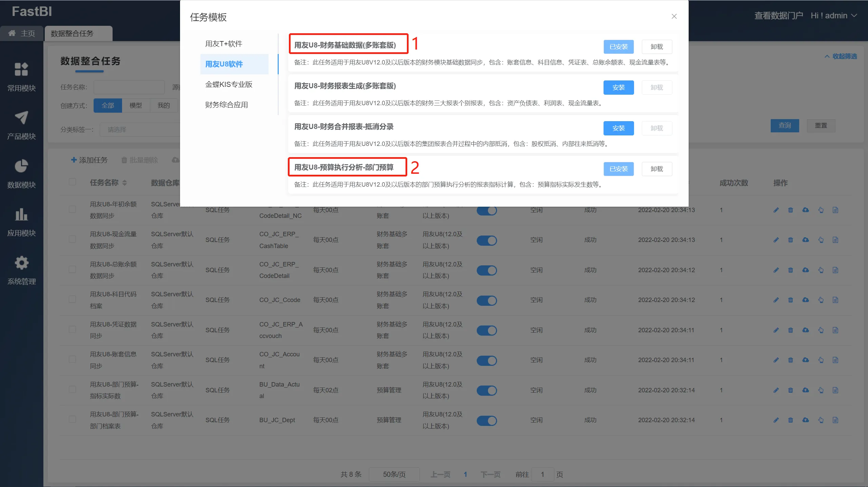Screen dimensions: 868x487
Task: Toggle the enable switch for 用友U8-总账余额数据同步
Action: coord(487,270)
